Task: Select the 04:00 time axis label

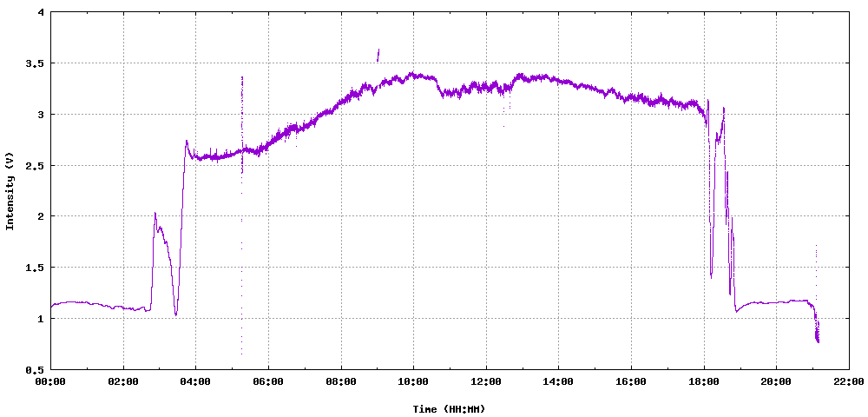Action: point(195,381)
